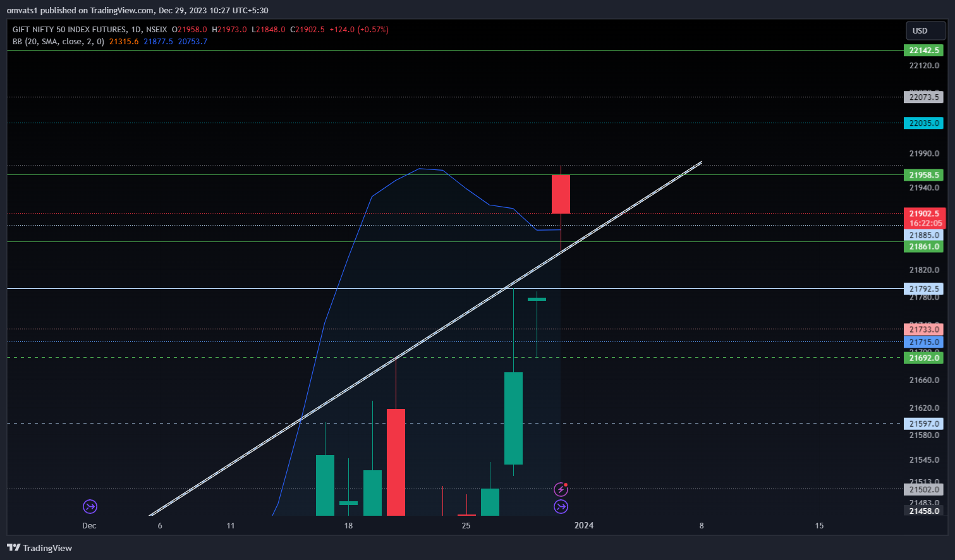Click the 2024 date label on time axis
Image resolution: width=955 pixels, height=560 pixels.
pos(584,526)
